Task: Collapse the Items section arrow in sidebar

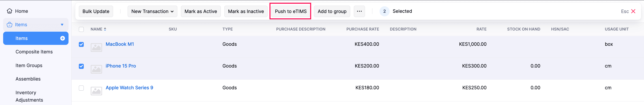Action: click(x=62, y=24)
